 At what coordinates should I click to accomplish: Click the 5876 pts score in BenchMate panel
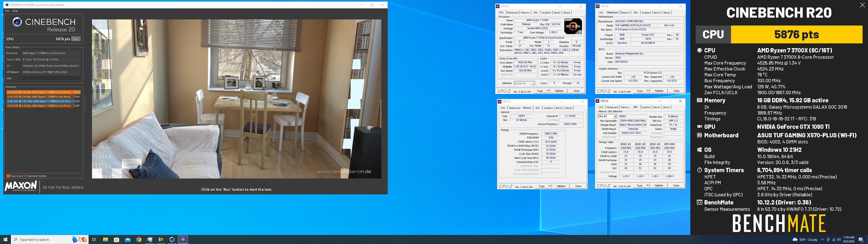tap(796, 34)
